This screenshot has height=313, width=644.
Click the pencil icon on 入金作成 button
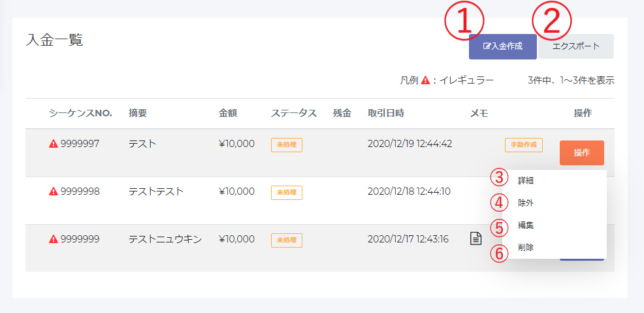487,46
